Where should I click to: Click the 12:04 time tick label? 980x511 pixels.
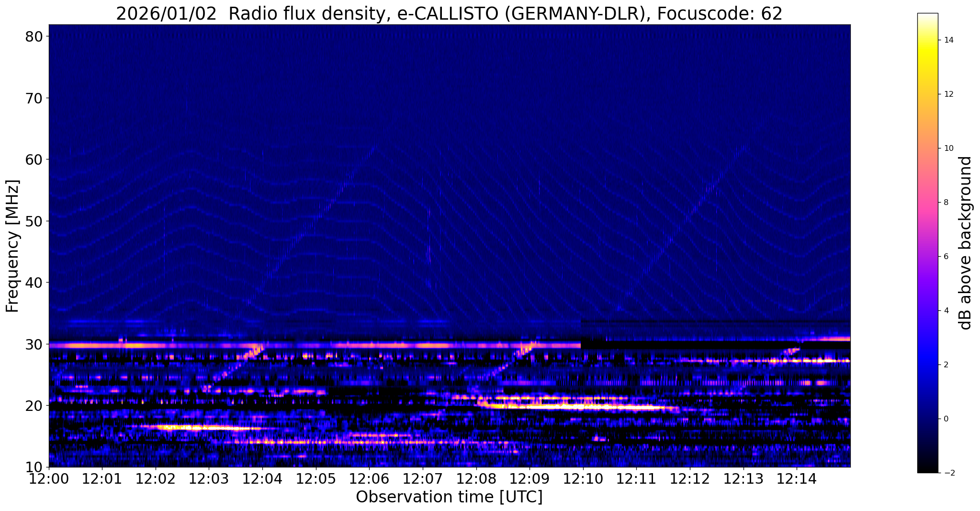pyautogui.click(x=262, y=478)
